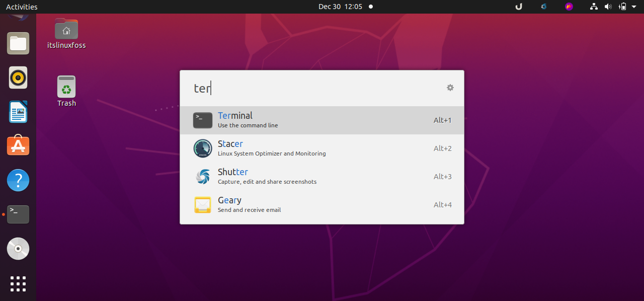Click the purple flame tray icon
644x301 pixels.
tap(569, 7)
